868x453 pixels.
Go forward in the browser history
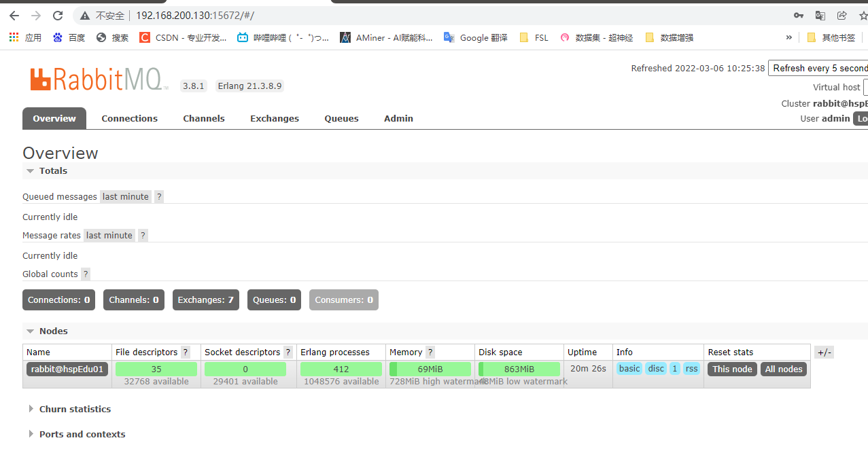click(36, 16)
